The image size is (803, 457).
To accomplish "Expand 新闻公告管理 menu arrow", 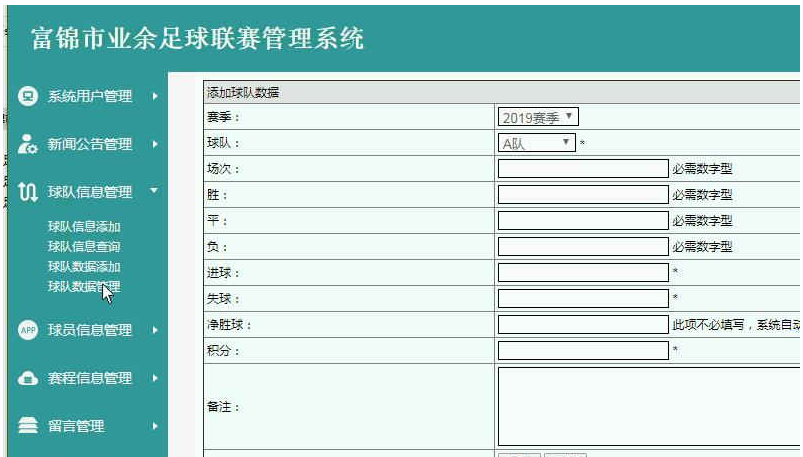I will tap(155, 144).
